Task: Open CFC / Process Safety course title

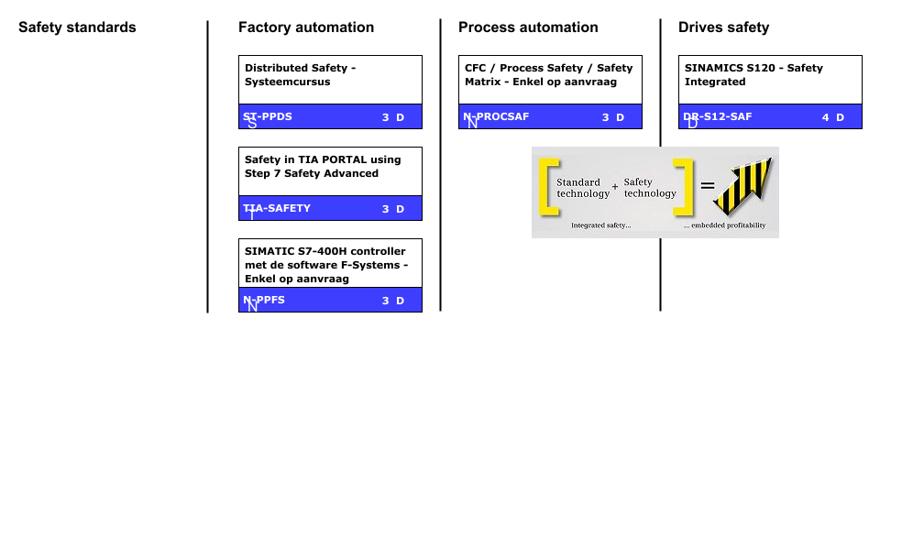Action: 548,74
